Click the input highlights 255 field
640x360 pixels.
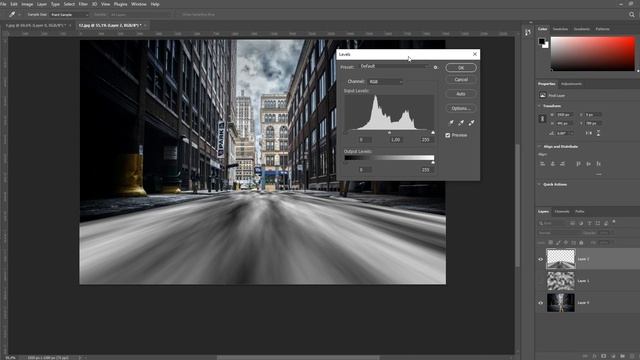426,140
